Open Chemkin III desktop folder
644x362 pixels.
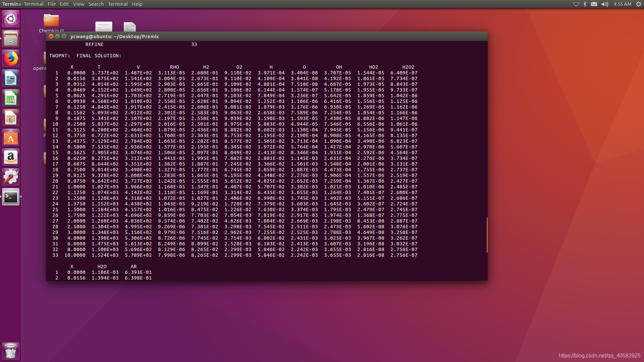(51, 21)
